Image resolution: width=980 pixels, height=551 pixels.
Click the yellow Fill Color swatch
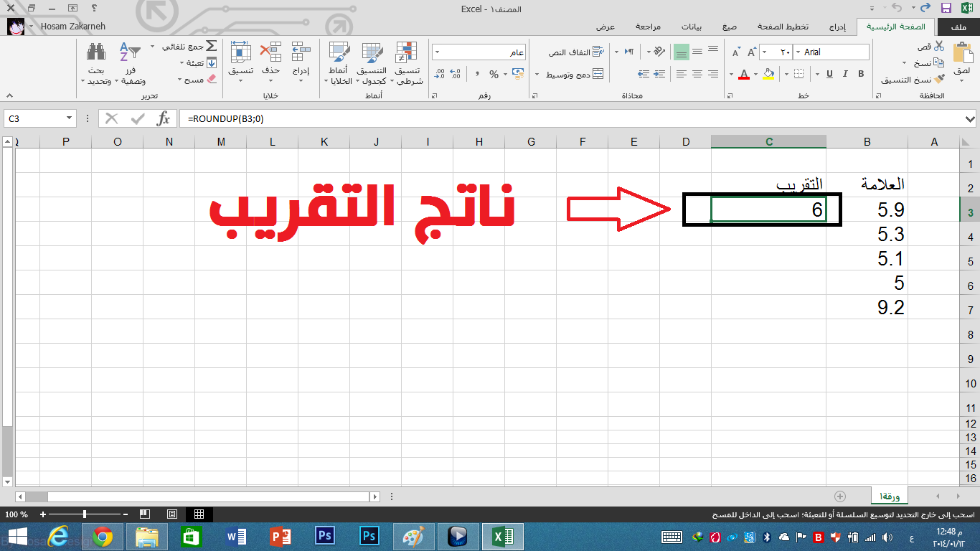(768, 74)
